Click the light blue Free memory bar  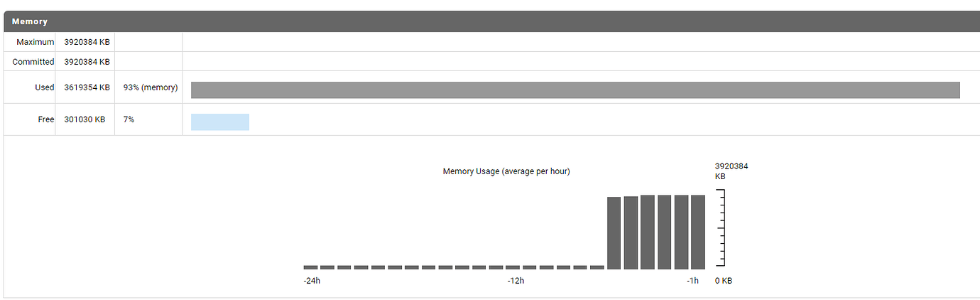(220, 122)
